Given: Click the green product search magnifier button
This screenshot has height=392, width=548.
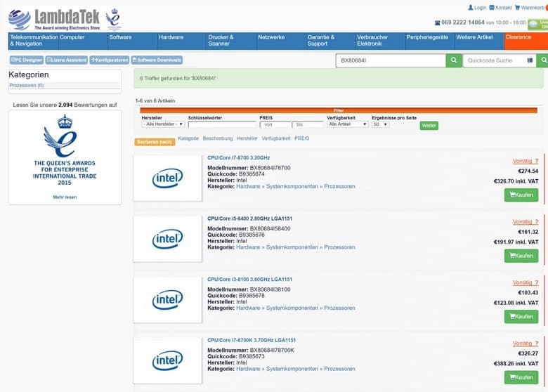Looking at the screenshot, I should (x=454, y=60).
